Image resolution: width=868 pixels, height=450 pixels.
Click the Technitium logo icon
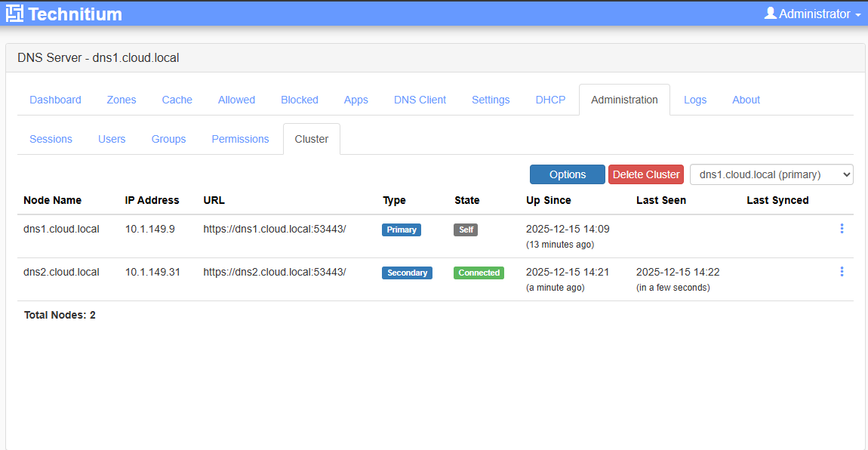tap(14, 14)
